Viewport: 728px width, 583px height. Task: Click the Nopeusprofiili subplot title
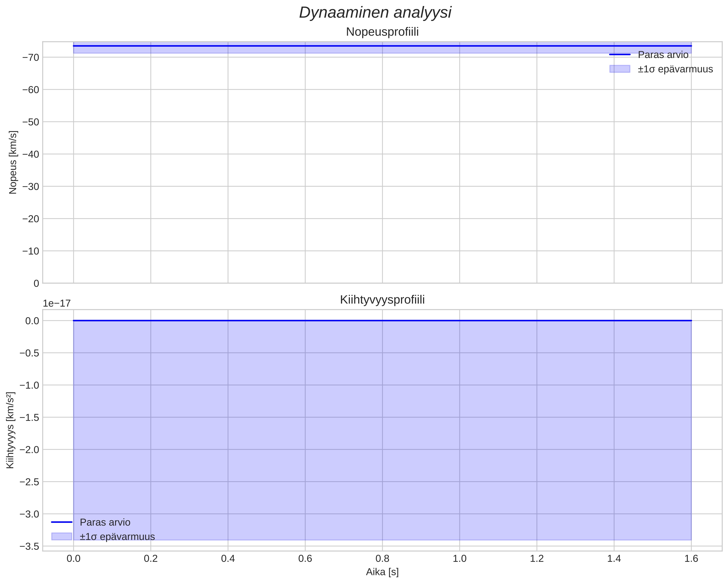tap(382, 32)
